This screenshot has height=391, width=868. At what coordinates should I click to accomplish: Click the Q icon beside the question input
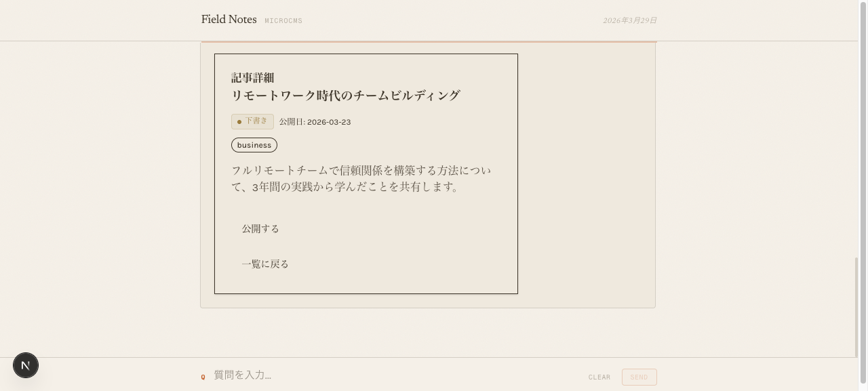click(203, 376)
